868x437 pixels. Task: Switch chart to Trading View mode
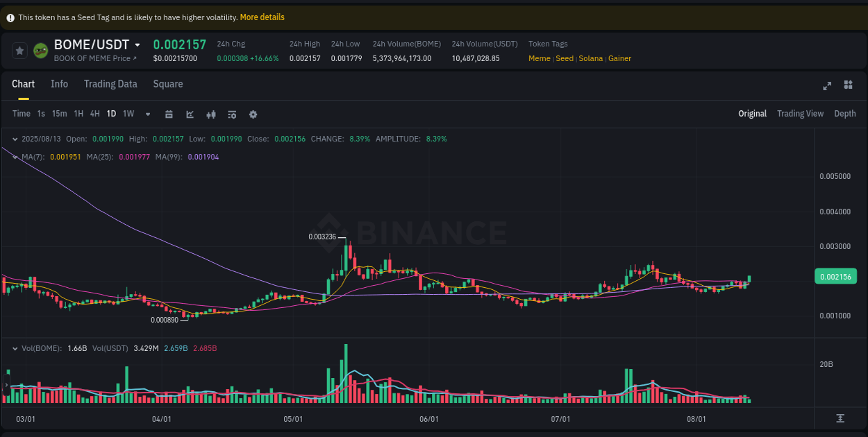pyautogui.click(x=800, y=113)
